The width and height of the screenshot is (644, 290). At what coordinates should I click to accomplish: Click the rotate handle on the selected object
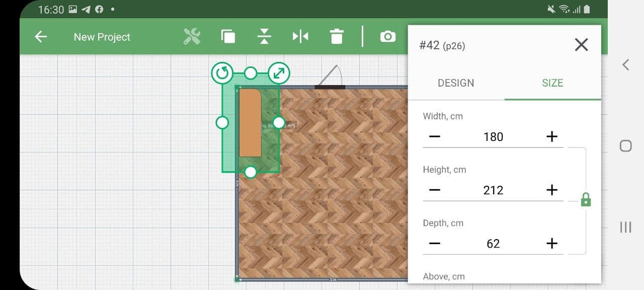(x=222, y=74)
